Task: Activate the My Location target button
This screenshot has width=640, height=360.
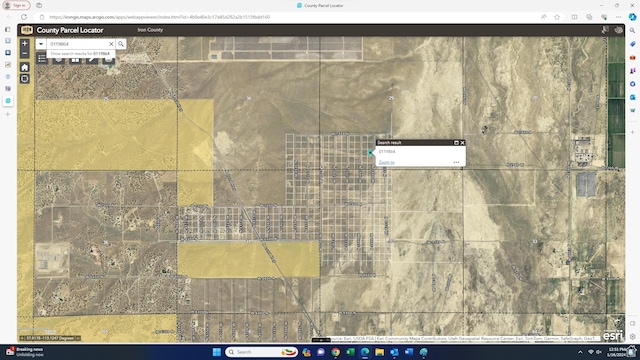Action: tap(24, 78)
